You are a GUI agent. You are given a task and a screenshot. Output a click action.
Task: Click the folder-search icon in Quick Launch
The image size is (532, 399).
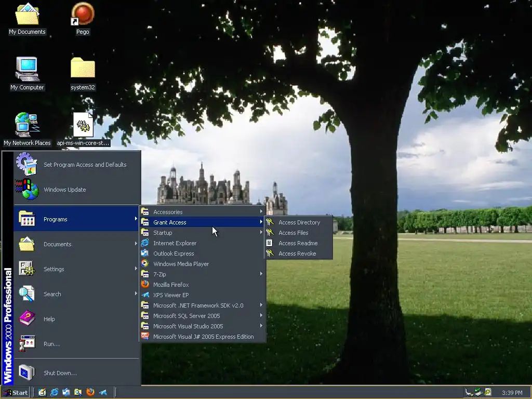point(78,392)
